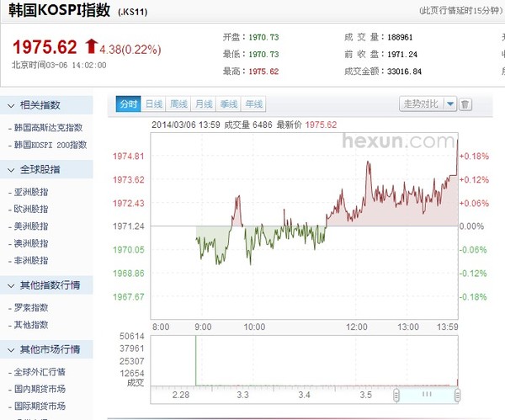
Task: Select the 年线 yearly chart tab
Action: pyautogui.click(x=253, y=104)
